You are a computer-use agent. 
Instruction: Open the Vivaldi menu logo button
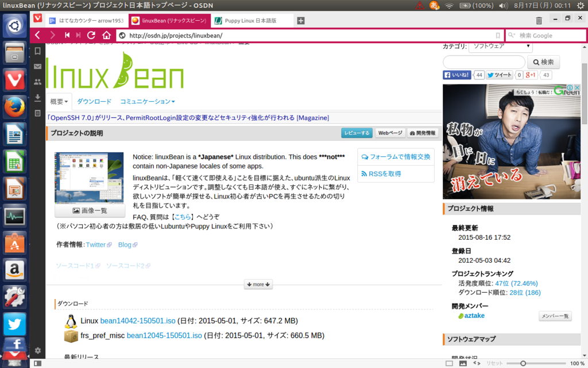tap(37, 18)
